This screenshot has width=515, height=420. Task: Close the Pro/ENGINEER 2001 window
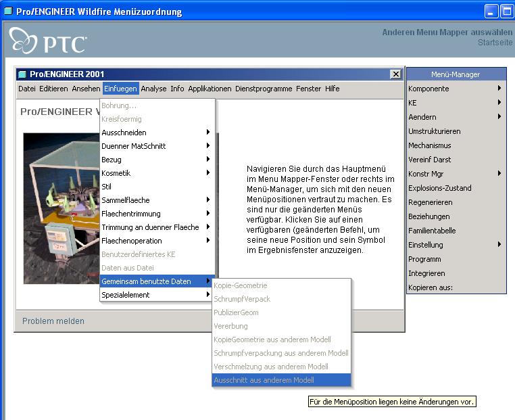click(x=396, y=74)
